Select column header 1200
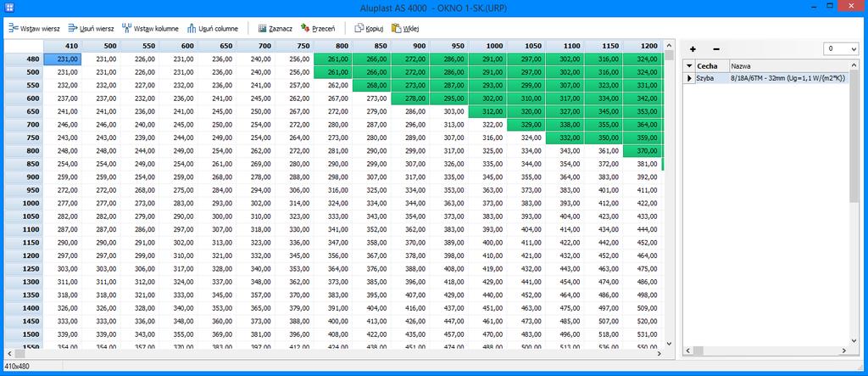The height and width of the screenshot is (376, 868). (643, 46)
